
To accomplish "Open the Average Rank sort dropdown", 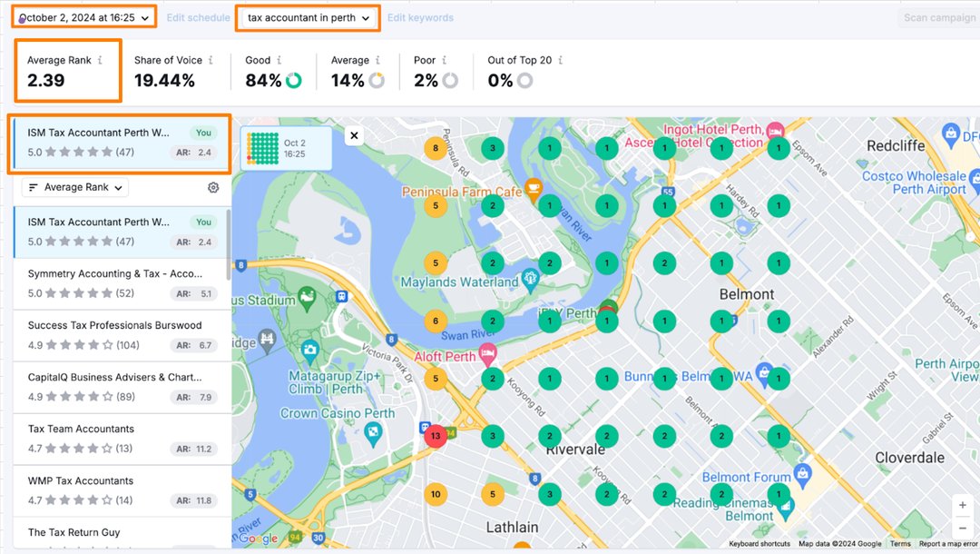I will [x=75, y=187].
